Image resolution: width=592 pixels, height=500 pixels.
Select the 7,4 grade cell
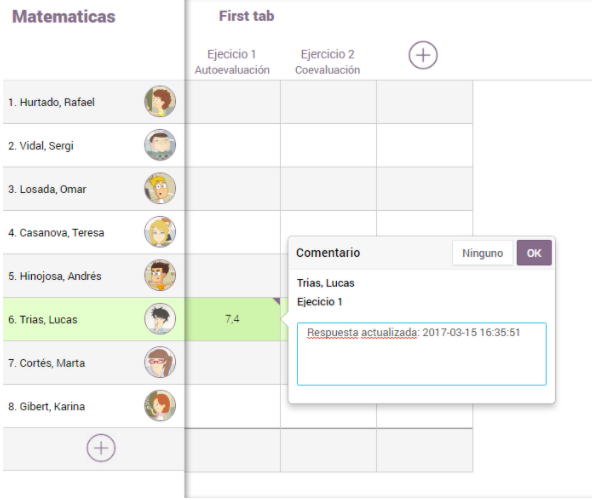point(233,319)
